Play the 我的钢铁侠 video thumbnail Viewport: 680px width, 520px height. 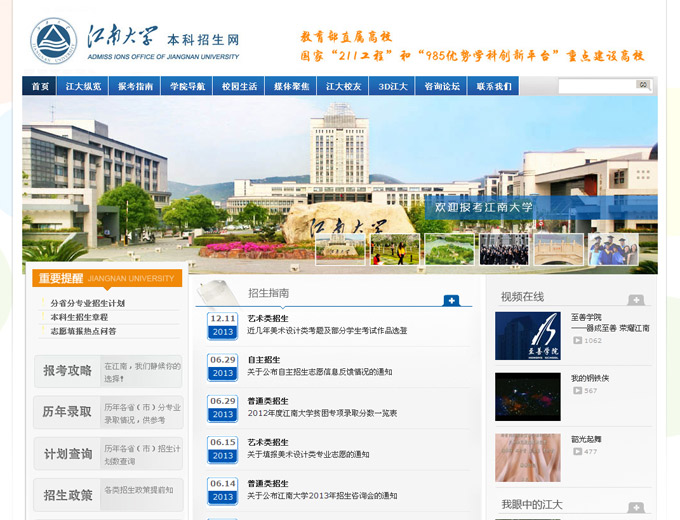click(528, 397)
